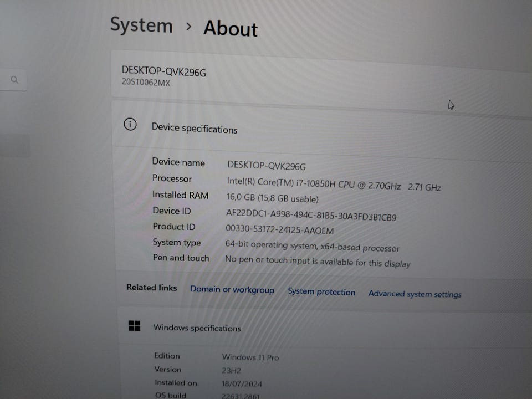Go back to System in breadcrumb
This screenshot has height=399, width=532.
[x=141, y=25]
